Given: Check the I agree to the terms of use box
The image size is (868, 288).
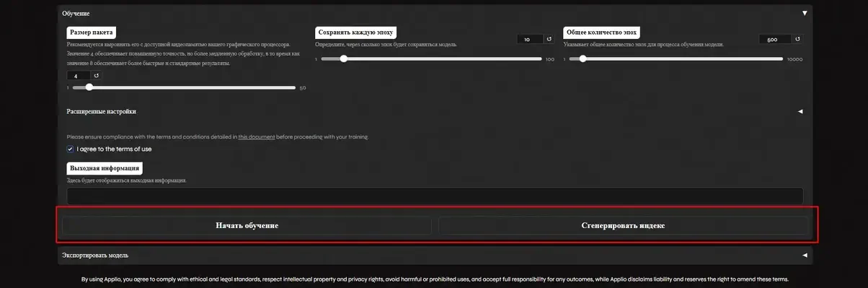Looking at the screenshot, I should pyautogui.click(x=71, y=149).
